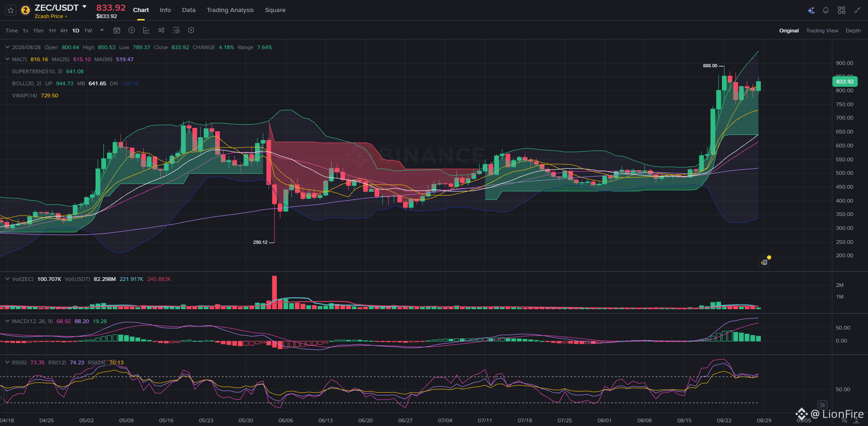Go to Trading Analysis tab

coord(230,10)
